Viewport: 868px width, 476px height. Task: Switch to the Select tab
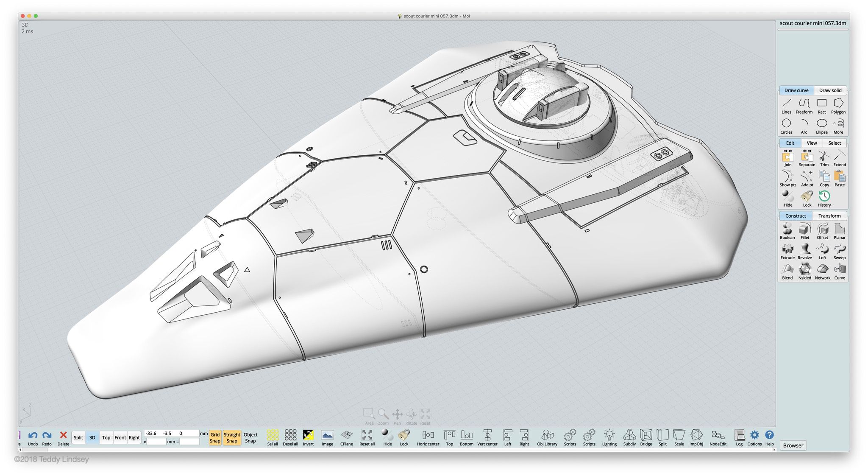[835, 143]
